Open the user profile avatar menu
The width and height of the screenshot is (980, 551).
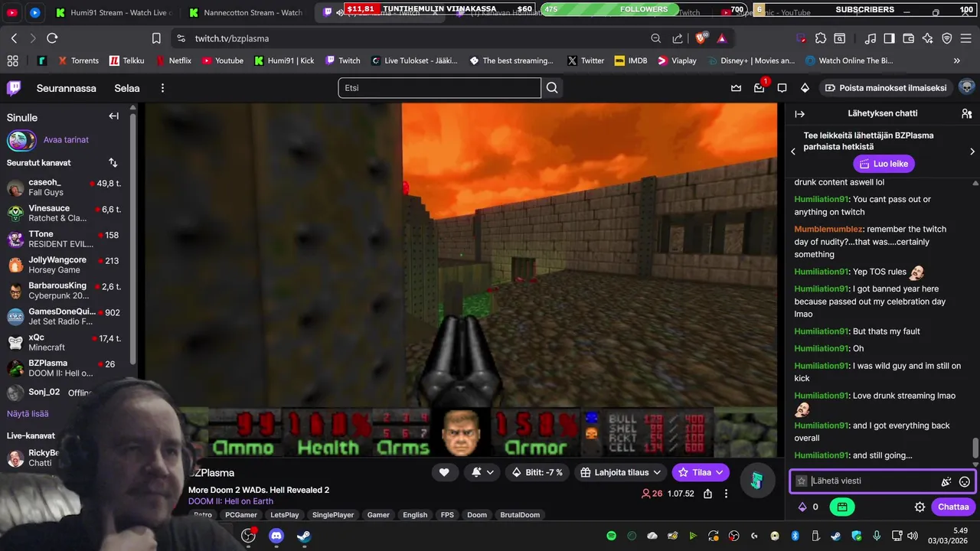(x=966, y=87)
